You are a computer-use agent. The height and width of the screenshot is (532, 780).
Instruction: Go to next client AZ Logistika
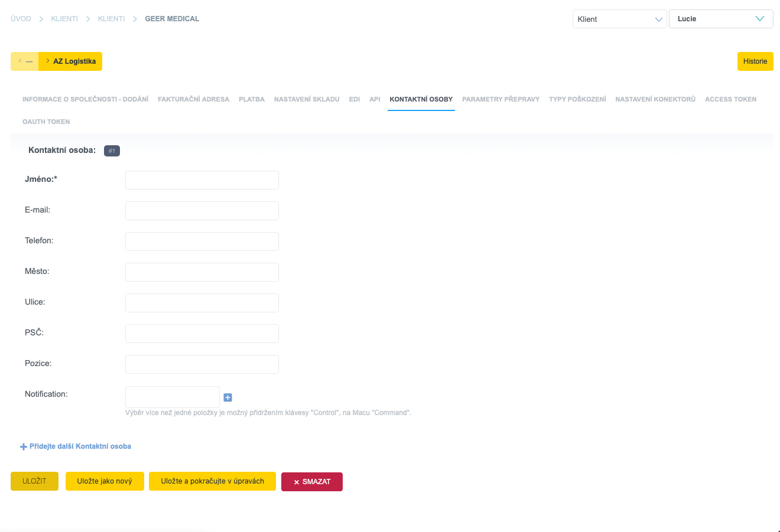click(70, 61)
